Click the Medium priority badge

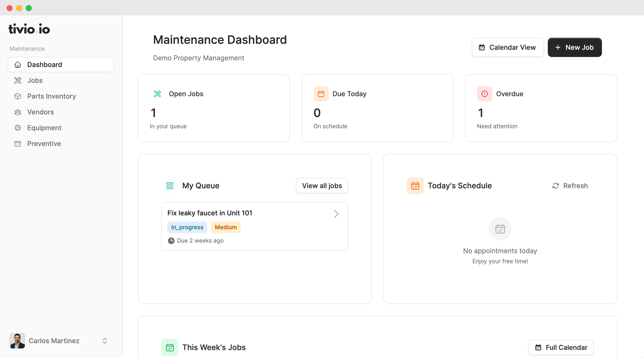(x=226, y=227)
